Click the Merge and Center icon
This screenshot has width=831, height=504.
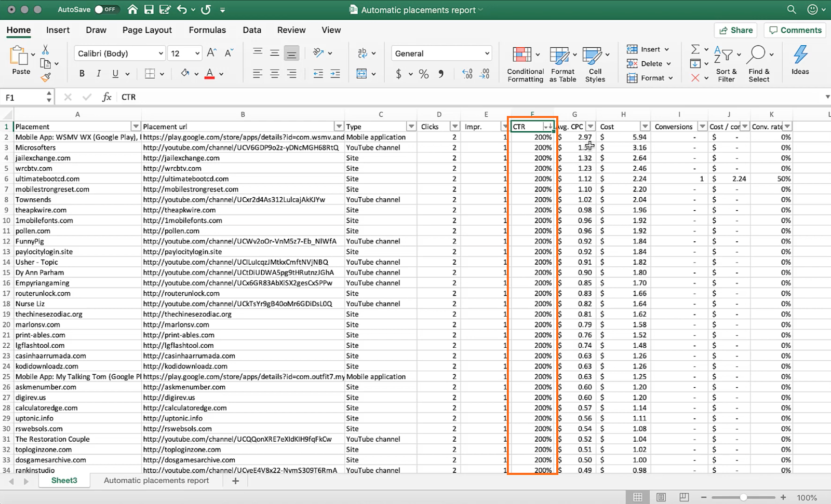click(x=361, y=74)
